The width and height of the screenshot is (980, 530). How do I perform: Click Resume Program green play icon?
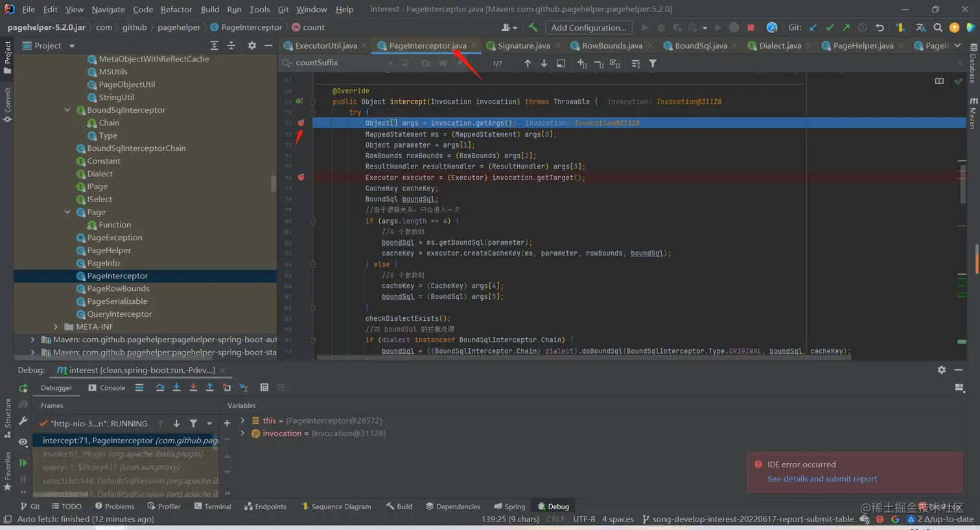click(23, 463)
